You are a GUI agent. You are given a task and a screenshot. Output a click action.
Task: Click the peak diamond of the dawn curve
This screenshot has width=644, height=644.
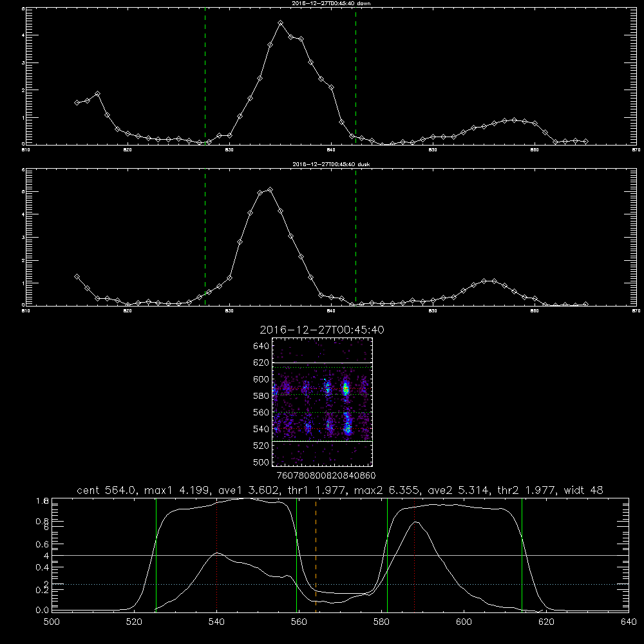point(281,23)
